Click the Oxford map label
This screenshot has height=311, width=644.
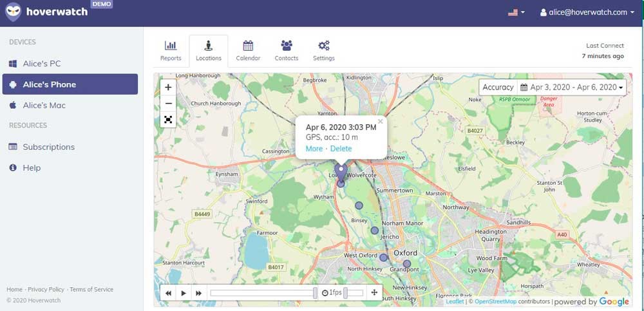(405, 252)
